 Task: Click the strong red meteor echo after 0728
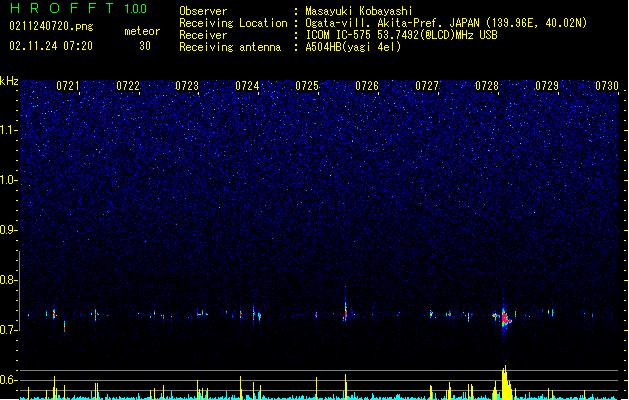pyautogui.click(x=505, y=318)
